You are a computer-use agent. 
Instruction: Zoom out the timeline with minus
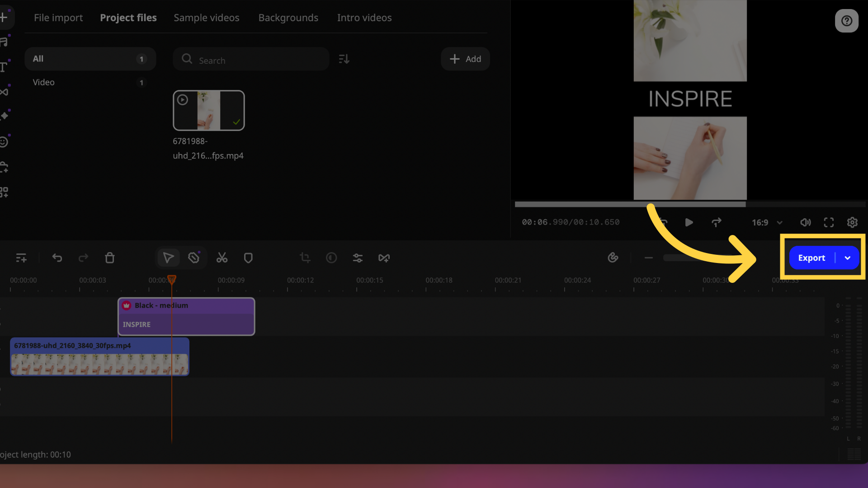(x=649, y=258)
